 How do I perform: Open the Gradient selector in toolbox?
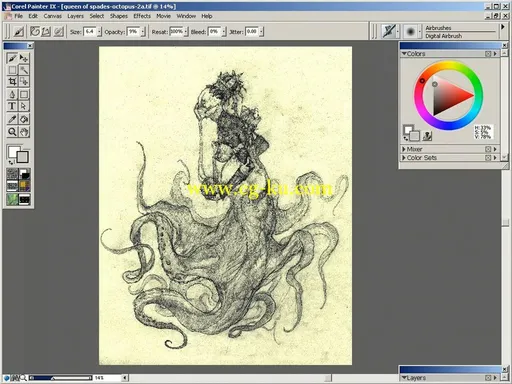point(24,174)
